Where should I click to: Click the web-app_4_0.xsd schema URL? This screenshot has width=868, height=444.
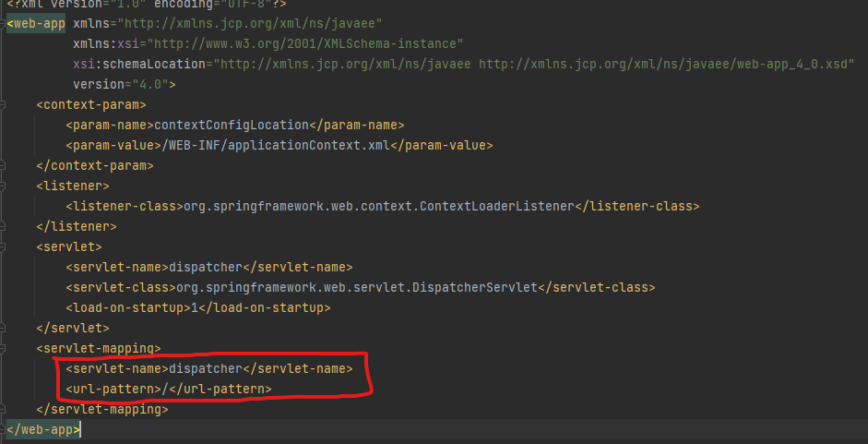coord(663,65)
